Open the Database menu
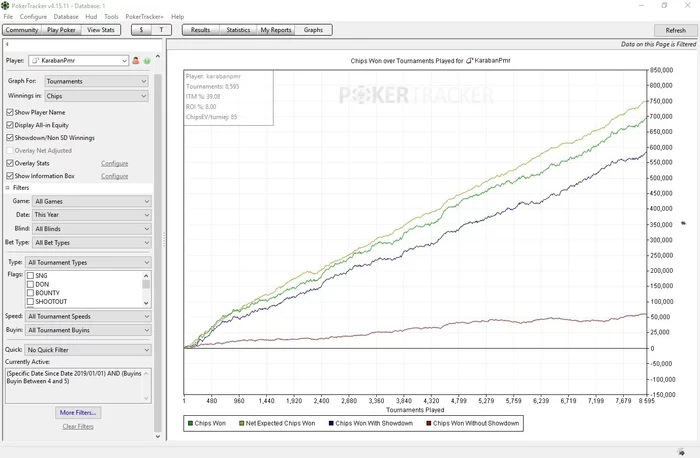This screenshot has height=458, width=700. (x=66, y=17)
